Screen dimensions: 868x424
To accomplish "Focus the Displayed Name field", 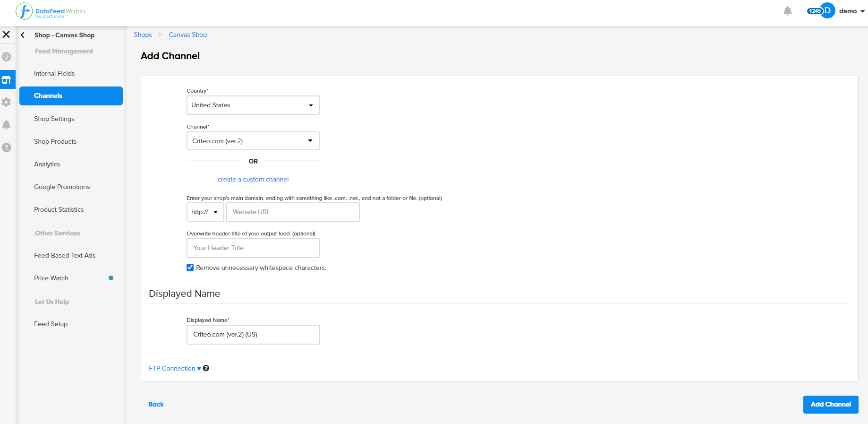I will 253,335.
